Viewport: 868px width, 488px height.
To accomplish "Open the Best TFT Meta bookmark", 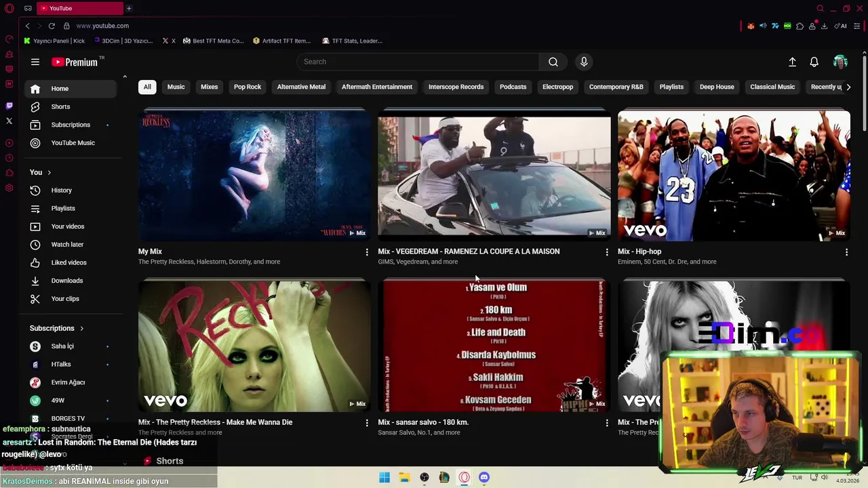I will click(x=213, y=41).
